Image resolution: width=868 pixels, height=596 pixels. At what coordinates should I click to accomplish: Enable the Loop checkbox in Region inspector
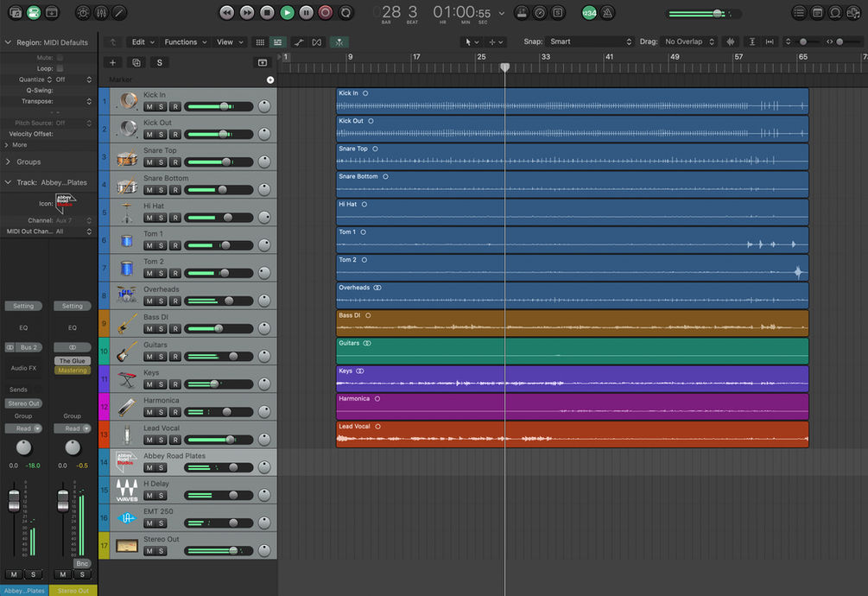coord(60,68)
